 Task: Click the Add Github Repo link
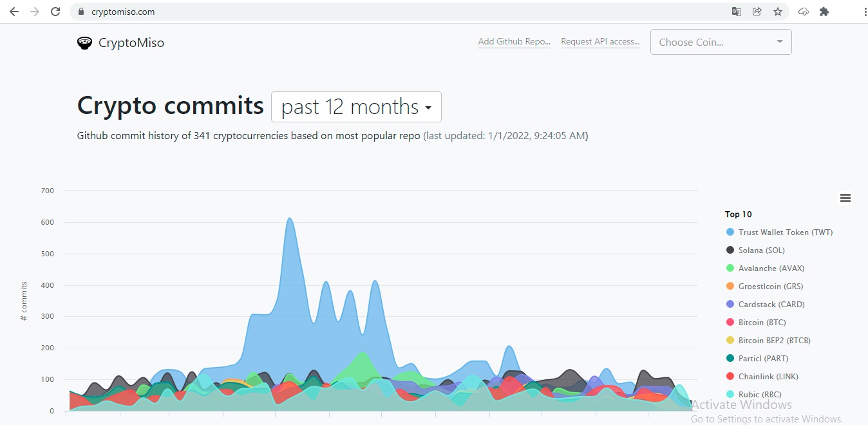pyautogui.click(x=514, y=42)
